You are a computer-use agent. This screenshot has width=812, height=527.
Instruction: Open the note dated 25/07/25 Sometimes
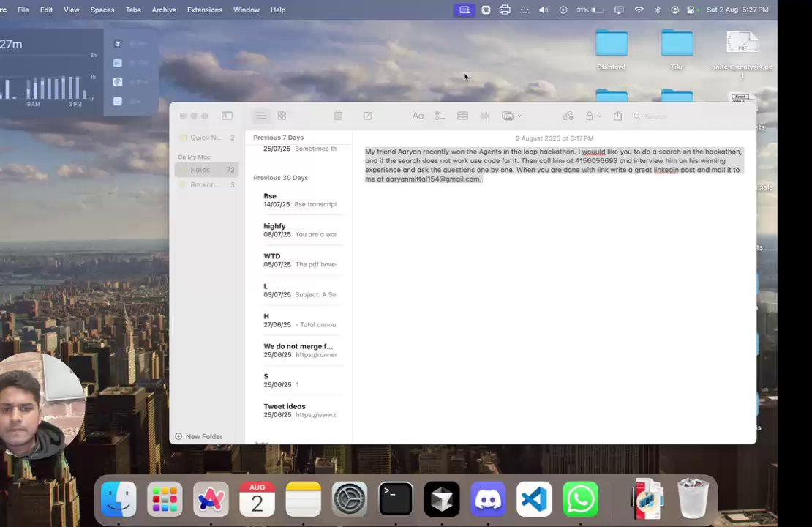click(300, 149)
